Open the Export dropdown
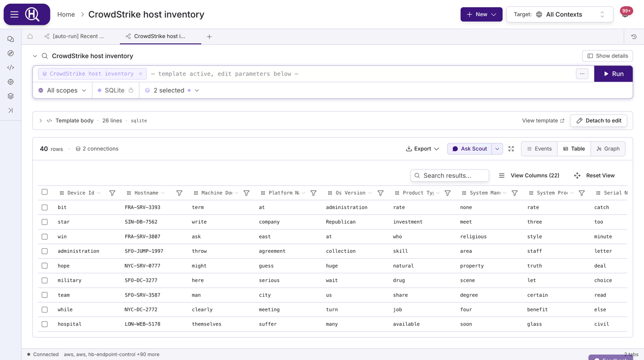This screenshot has height=360, width=644. (x=422, y=149)
